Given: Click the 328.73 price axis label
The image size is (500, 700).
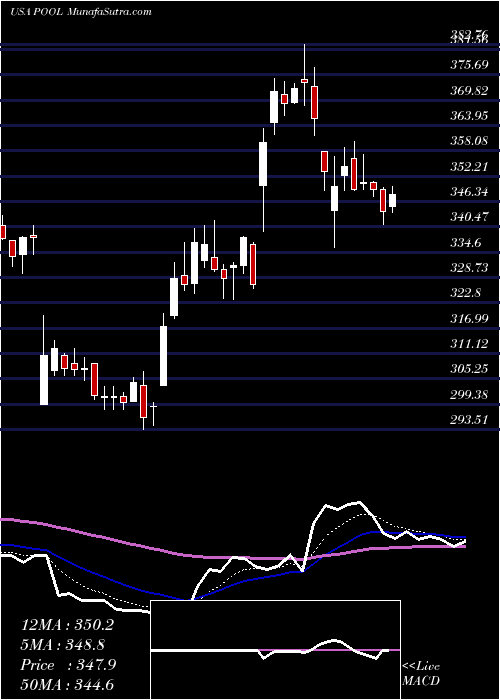Looking at the screenshot, I should [x=469, y=268].
